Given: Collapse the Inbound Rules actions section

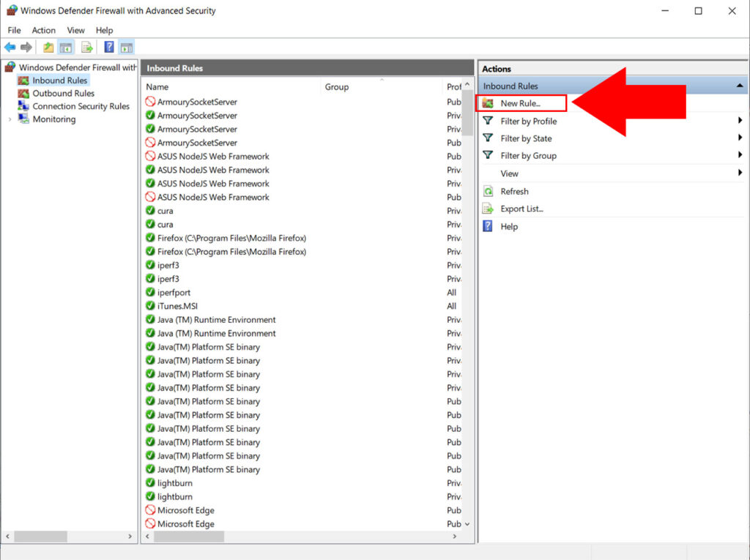Looking at the screenshot, I should tap(740, 86).
